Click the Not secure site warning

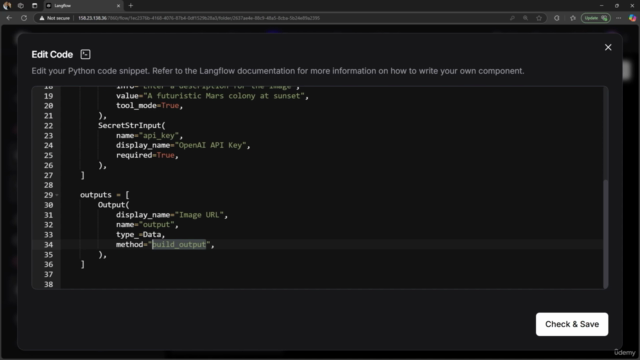coord(54,18)
